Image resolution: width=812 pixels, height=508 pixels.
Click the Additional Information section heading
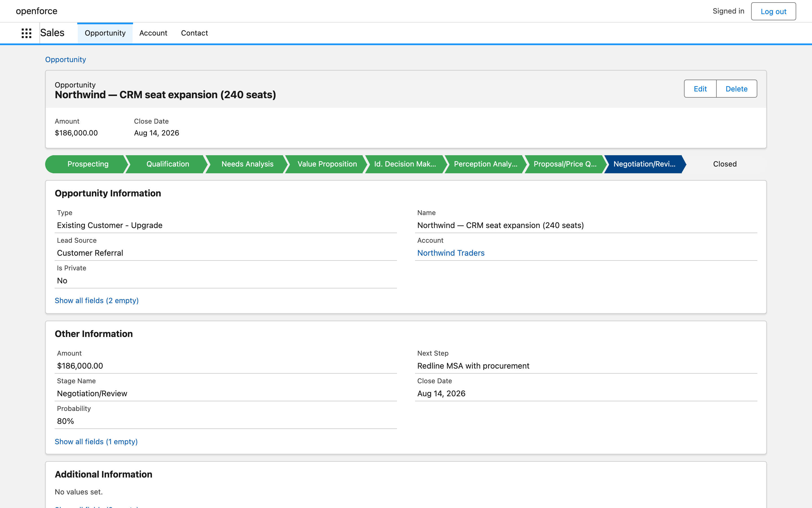pyautogui.click(x=103, y=474)
